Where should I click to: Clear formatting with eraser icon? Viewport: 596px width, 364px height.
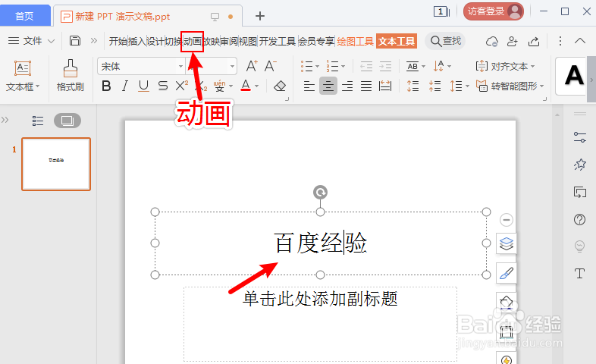pos(280,86)
